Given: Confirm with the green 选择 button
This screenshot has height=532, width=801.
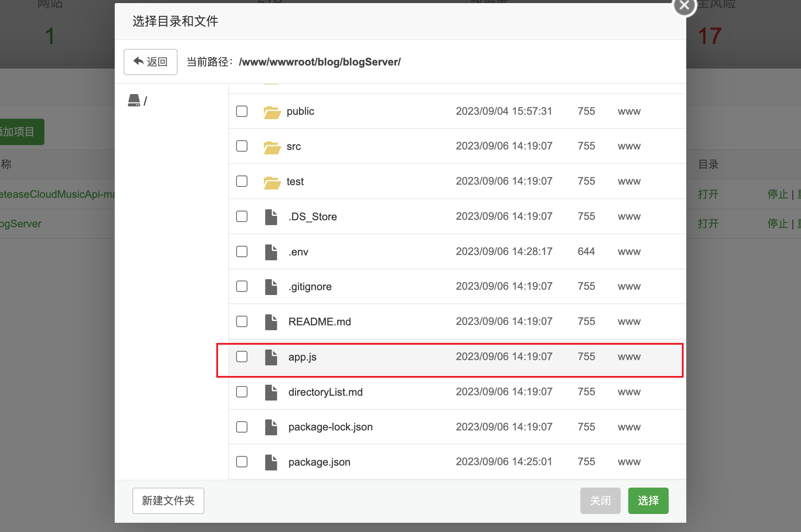Looking at the screenshot, I should tap(648, 501).
